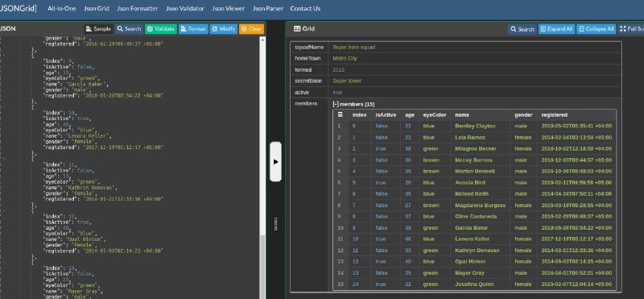Image resolution: width=644 pixels, height=299 pixels.
Task: Click the gender column header
Action: click(x=524, y=115)
